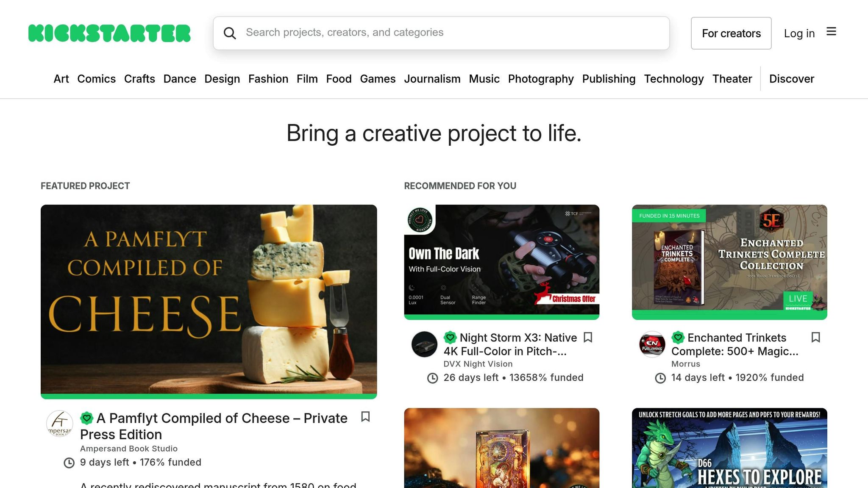
Task: Open the hamburger navigation menu
Action: click(832, 32)
